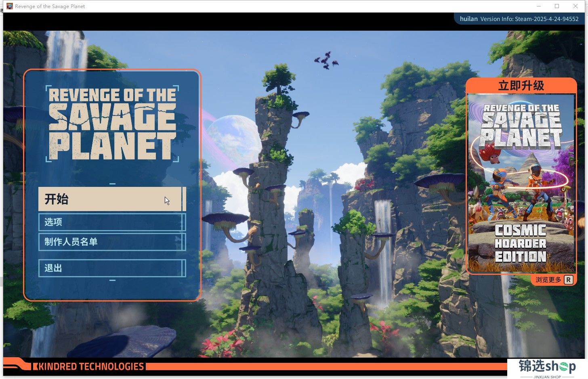Viewport: 588px width, 379px height.
Task: Click the Kindred Technologies footer text
Action: pos(91,366)
